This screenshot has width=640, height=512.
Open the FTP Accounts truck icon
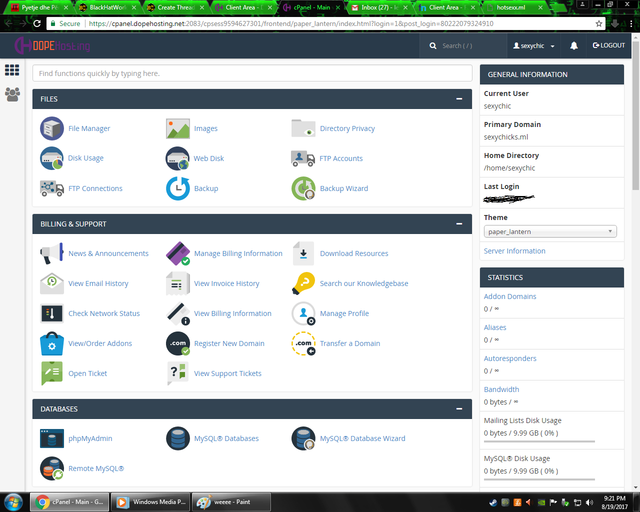303,158
